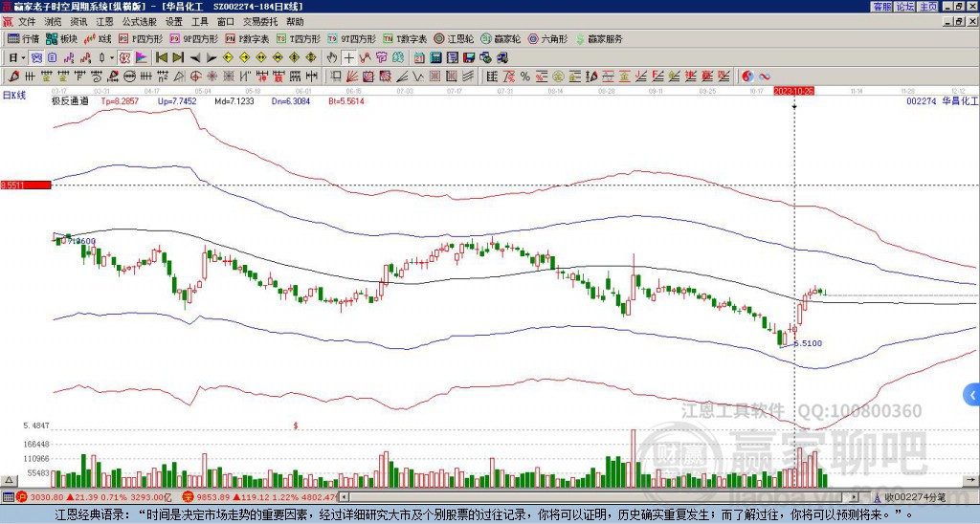Image resolution: width=980 pixels, height=524 pixels.
Task: Open the P数字表 number table
Action: (247, 38)
